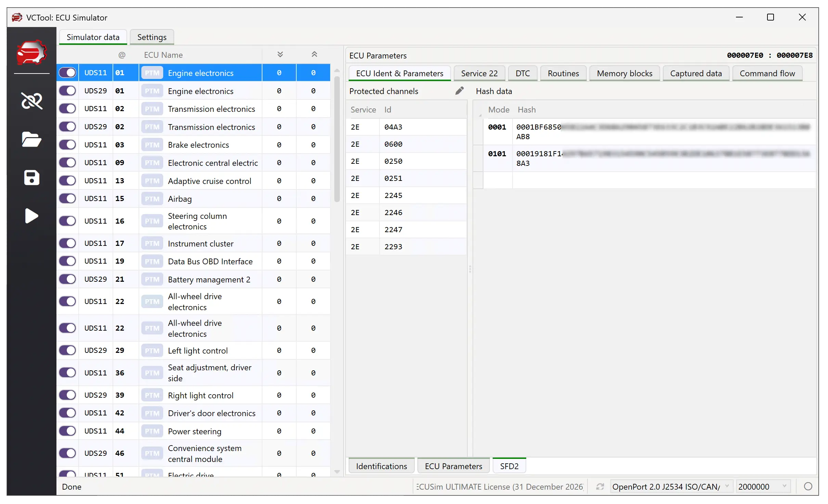Save using the floppy disk icon

[x=31, y=178]
